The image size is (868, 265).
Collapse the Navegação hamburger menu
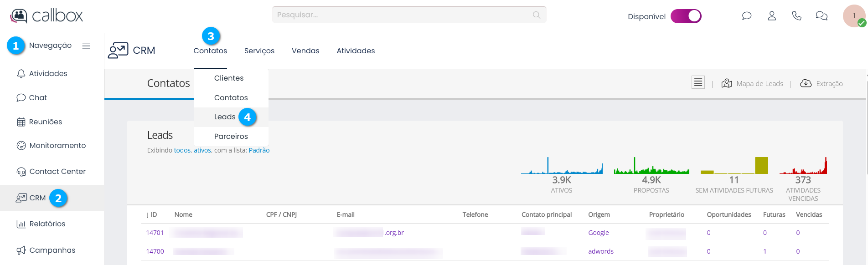[86, 46]
